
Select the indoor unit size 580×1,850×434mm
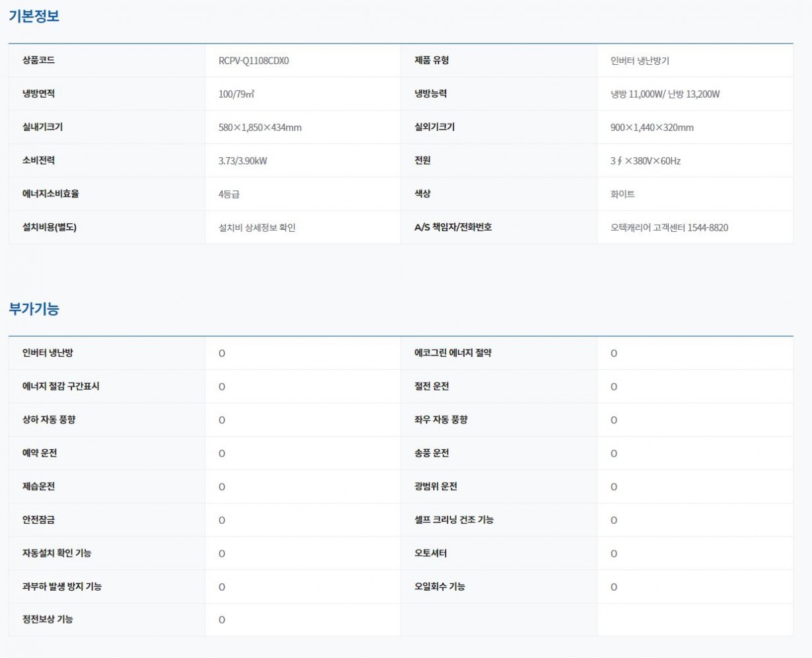(x=259, y=128)
